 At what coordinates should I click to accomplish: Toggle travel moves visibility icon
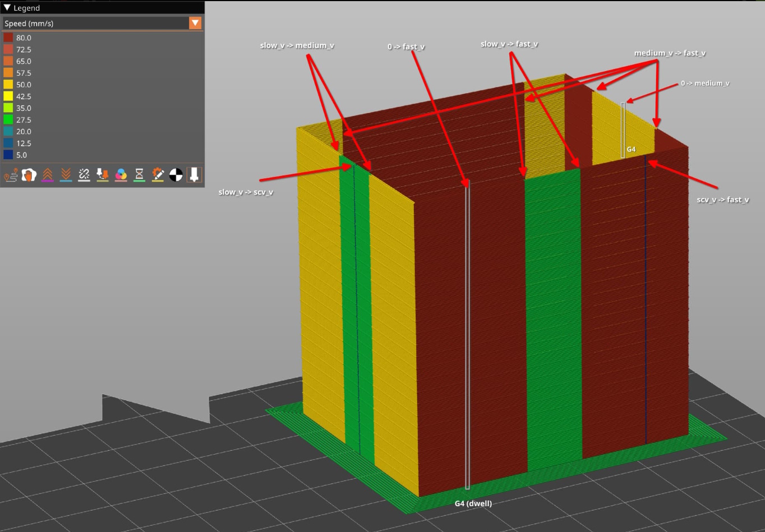11,175
